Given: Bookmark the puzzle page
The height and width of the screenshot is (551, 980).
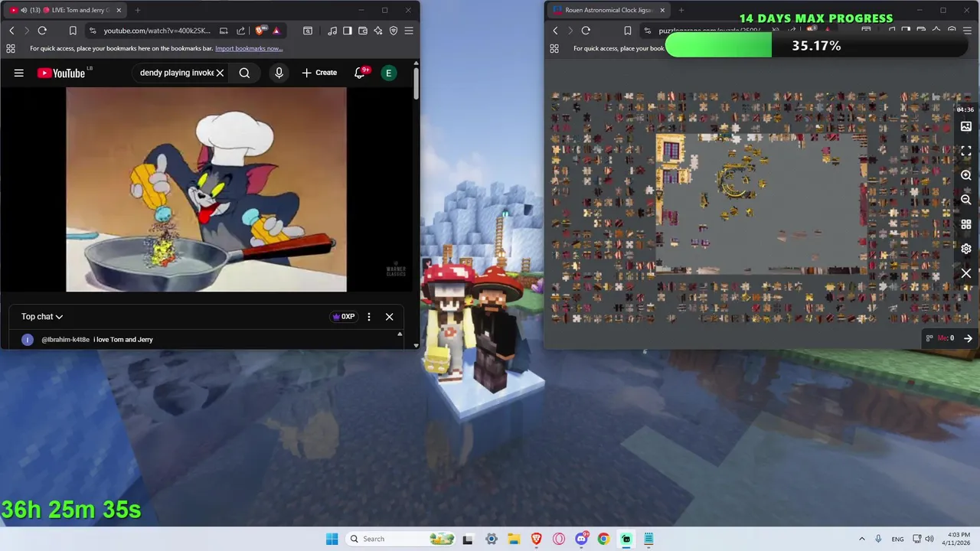Looking at the screenshot, I should coord(628,31).
